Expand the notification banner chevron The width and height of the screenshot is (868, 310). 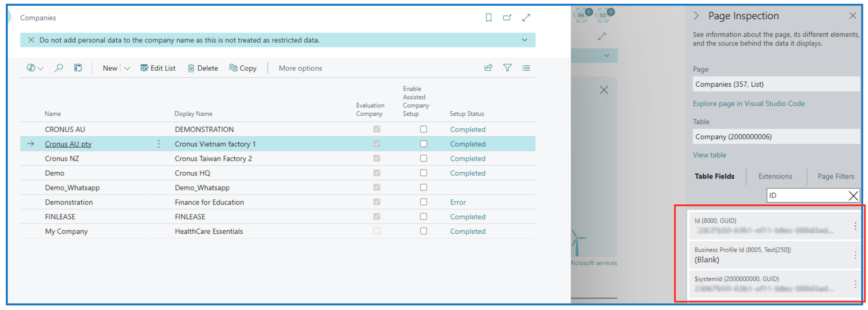click(x=524, y=40)
